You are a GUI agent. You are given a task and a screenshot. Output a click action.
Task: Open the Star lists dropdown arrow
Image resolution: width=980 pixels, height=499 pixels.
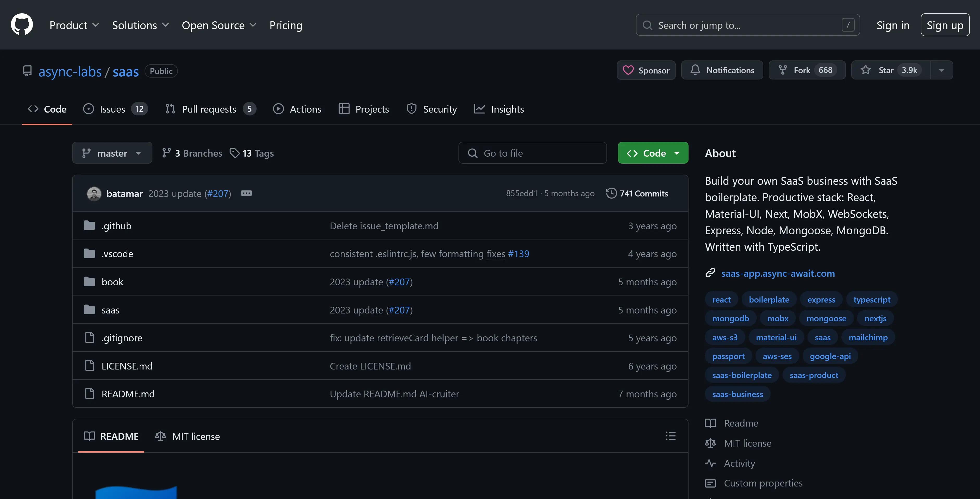[941, 70]
